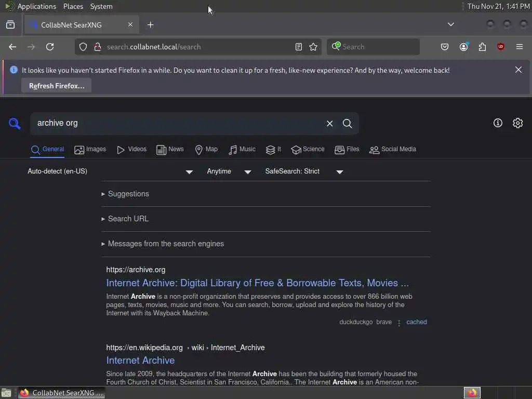The height and width of the screenshot is (399, 532).
Task: Close the CollabNet SearXNG tab
Action: (130, 25)
